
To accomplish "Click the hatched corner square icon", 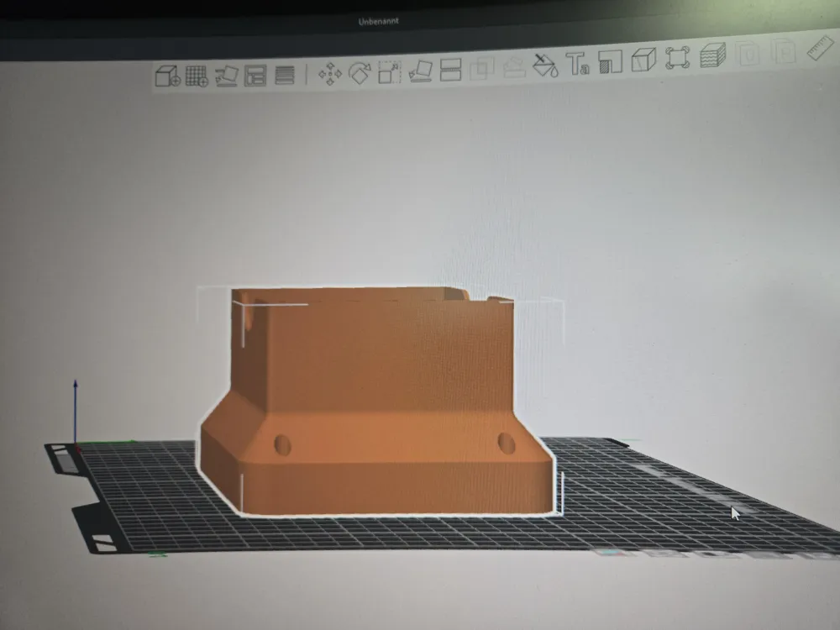I will (x=610, y=61).
